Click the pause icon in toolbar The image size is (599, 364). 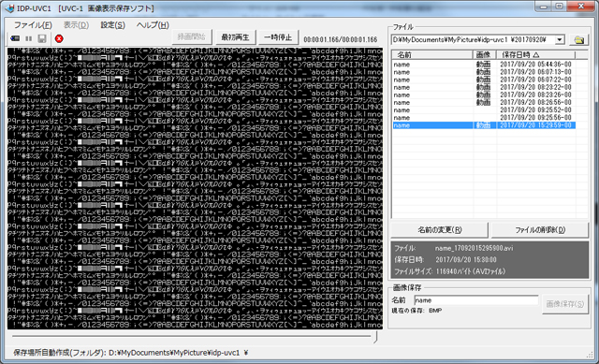click(x=29, y=38)
